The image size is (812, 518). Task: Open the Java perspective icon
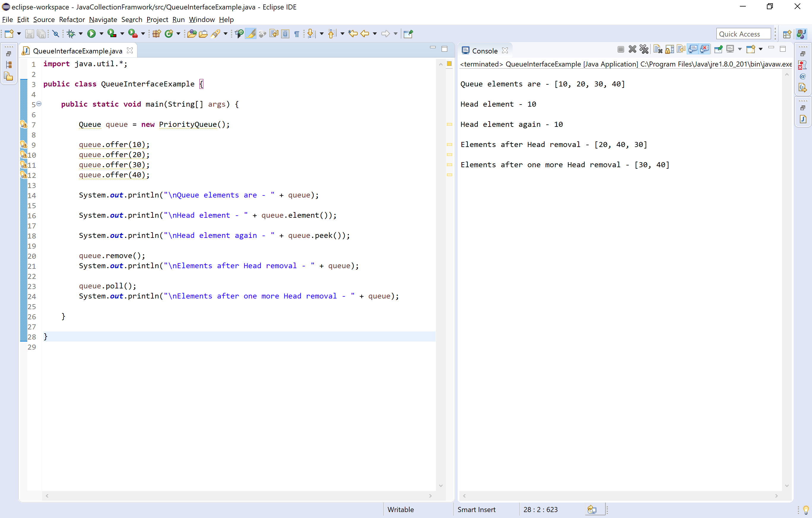point(802,34)
